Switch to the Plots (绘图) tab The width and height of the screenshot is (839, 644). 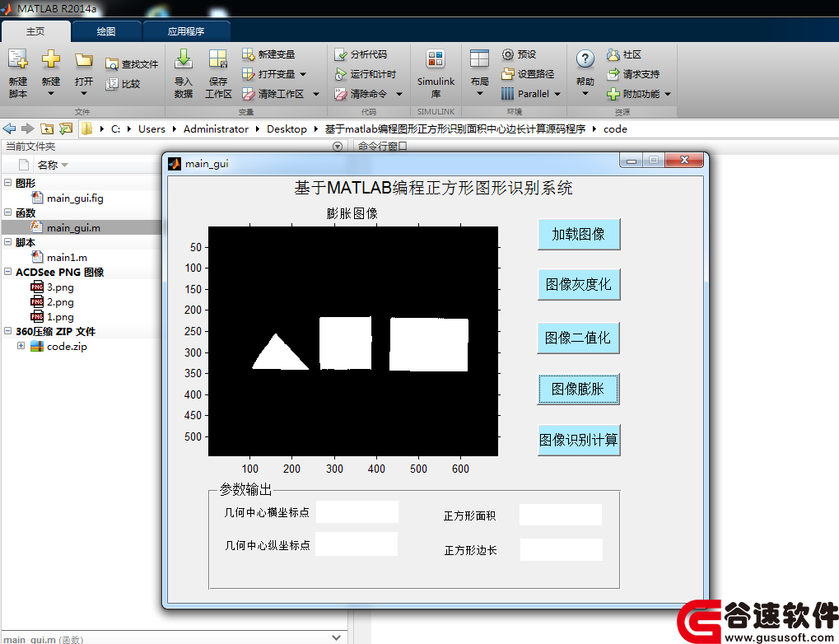(106, 31)
